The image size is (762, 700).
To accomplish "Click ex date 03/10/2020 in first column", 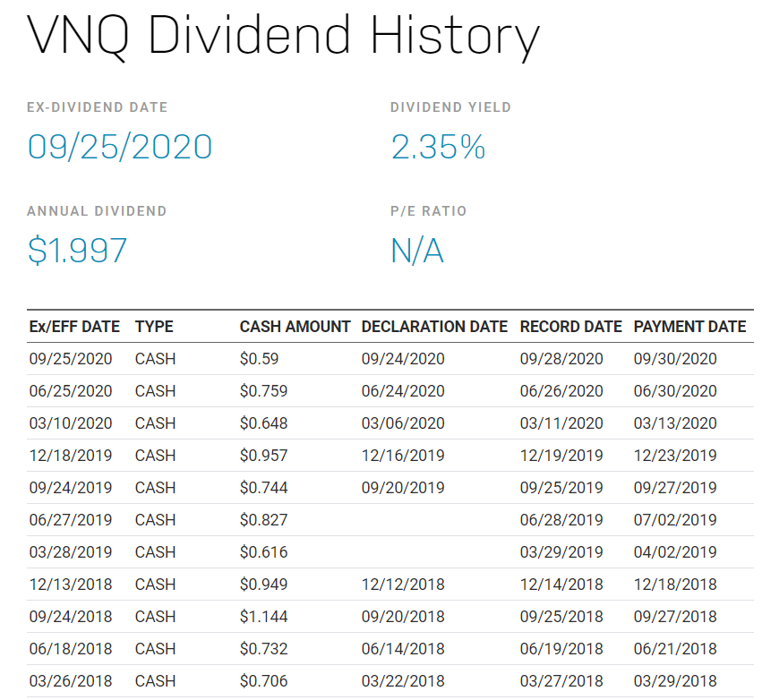I will pyautogui.click(x=71, y=423).
